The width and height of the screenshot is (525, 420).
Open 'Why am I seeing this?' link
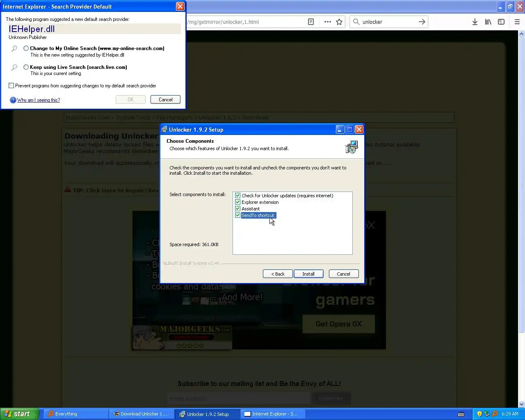[x=39, y=100]
